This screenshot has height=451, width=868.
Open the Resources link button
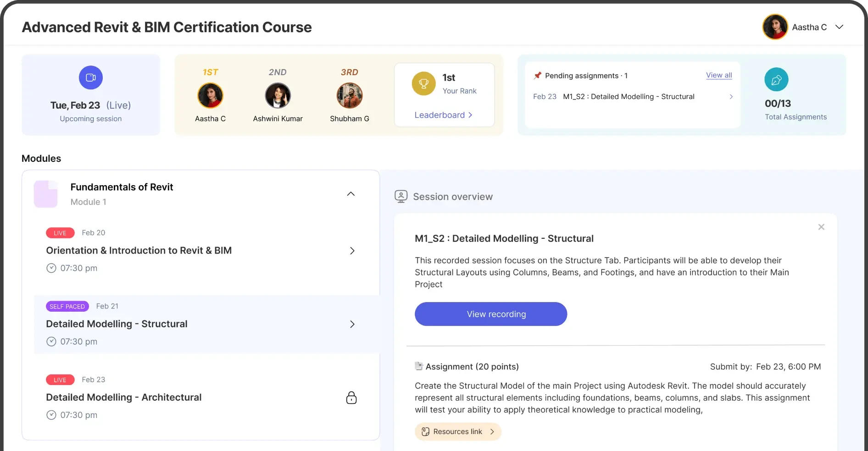pos(458,432)
